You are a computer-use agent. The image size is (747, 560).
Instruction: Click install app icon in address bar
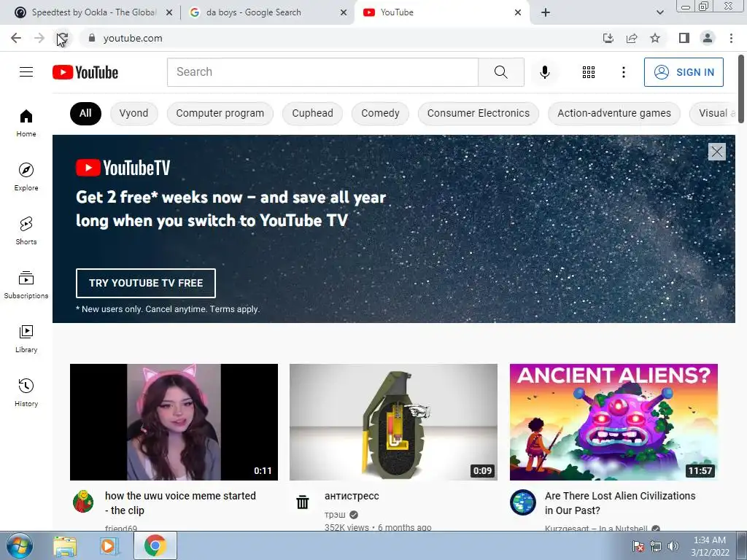tap(608, 38)
